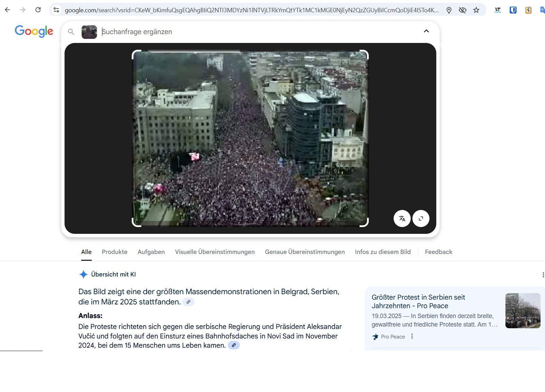The width and height of the screenshot is (545, 392).
Task: Click the translate icon on the image
Action: pyautogui.click(x=402, y=218)
